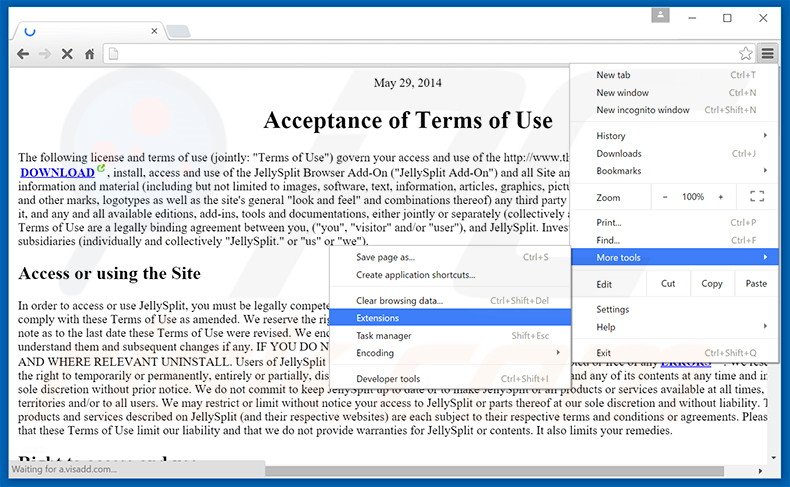Click the horizontal scrollbar thumb
Screen dimensions: 790x487
494,471
